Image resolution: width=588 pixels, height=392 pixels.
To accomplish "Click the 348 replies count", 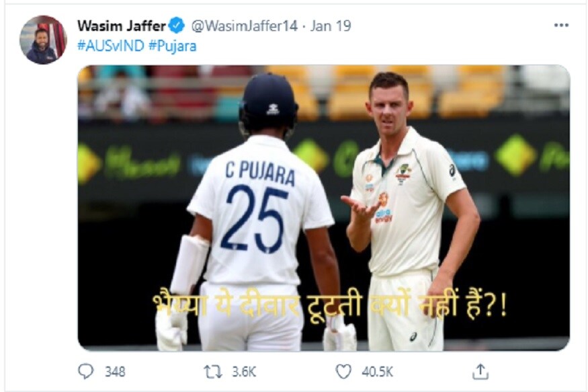I will pos(115,372).
